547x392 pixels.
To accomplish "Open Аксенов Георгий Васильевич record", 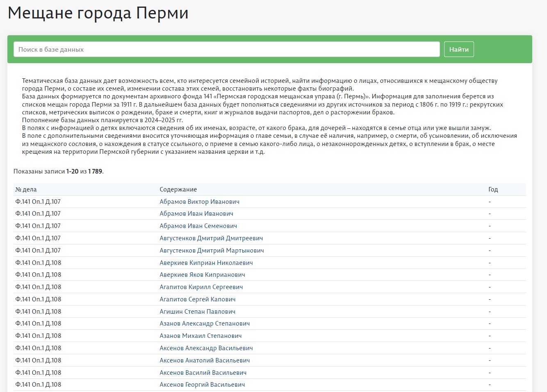I will tap(202, 385).
